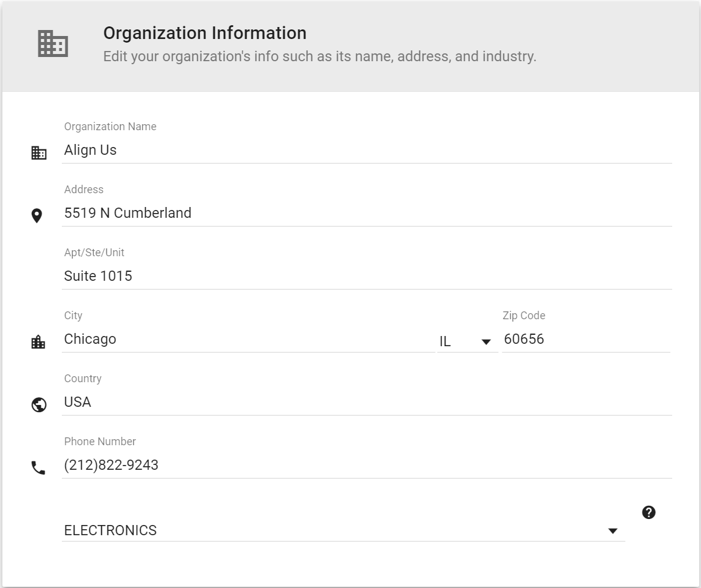Click the Zip Code field with 60656
701x588 pixels.
coord(585,339)
